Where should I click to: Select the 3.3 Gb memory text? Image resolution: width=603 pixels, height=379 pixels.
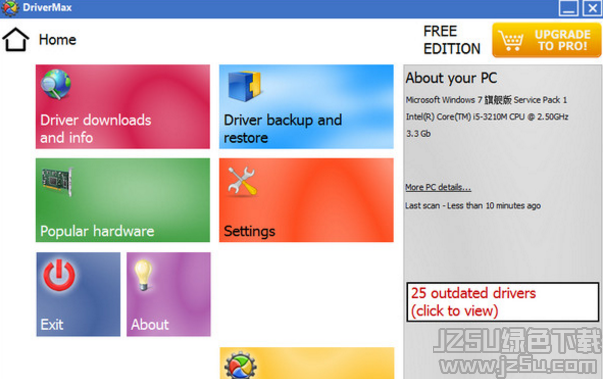(418, 134)
